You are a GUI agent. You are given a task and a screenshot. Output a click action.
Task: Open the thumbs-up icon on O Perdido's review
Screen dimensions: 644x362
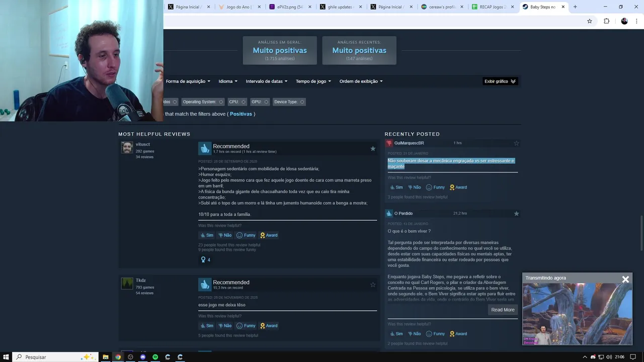pyautogui.click(x=389, y=214)
